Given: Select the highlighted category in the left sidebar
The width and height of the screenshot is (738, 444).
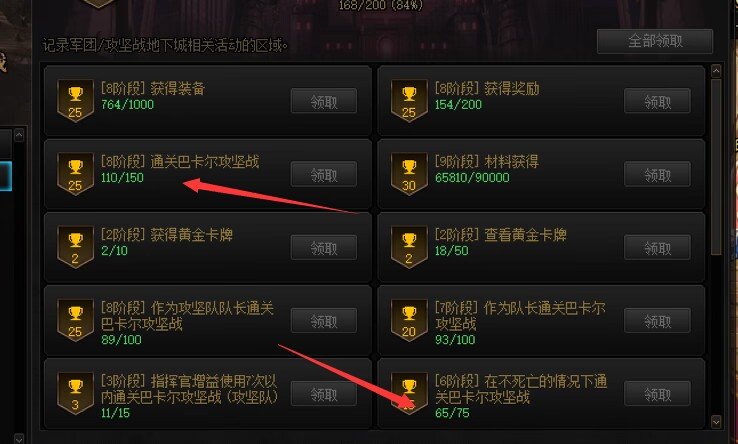Looking at the screenshot, I should click(6, 176).
